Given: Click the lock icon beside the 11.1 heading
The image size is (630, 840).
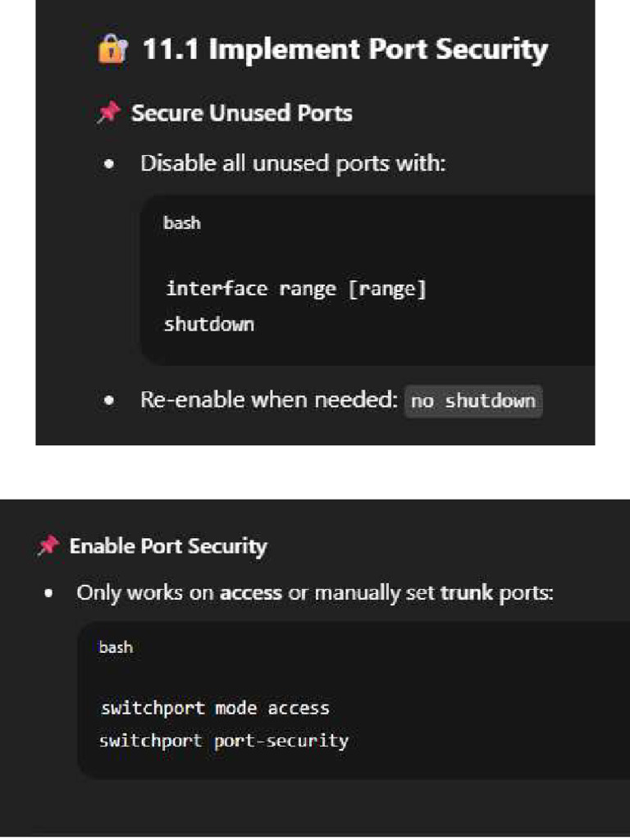Looking at the screenshot, I should (109, 51).
